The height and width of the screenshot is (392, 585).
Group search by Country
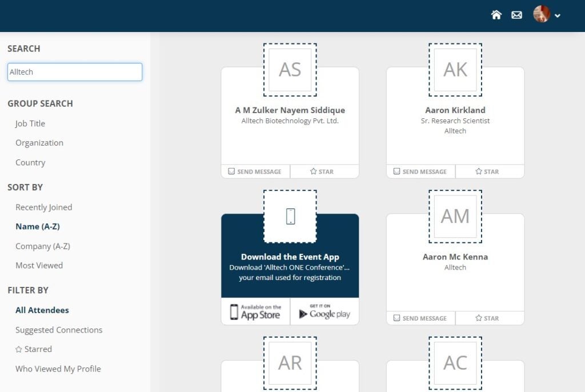30,162
